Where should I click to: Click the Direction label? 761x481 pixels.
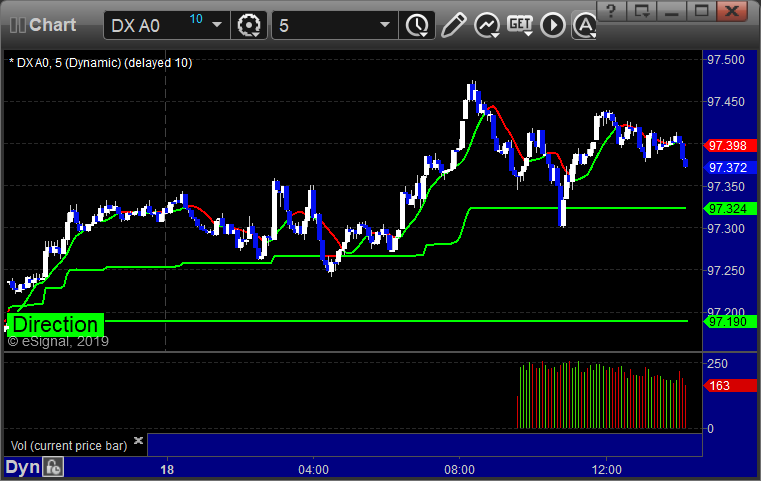point(55,324)
